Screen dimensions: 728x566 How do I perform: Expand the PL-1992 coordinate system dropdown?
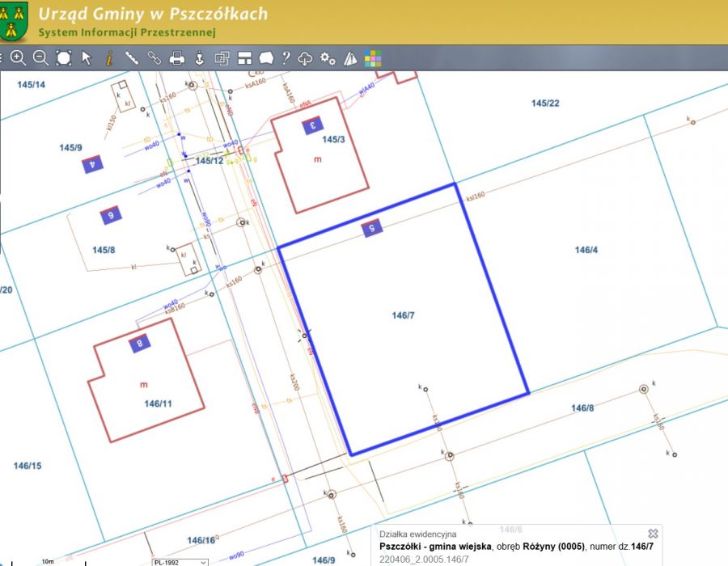pos(180,561)
